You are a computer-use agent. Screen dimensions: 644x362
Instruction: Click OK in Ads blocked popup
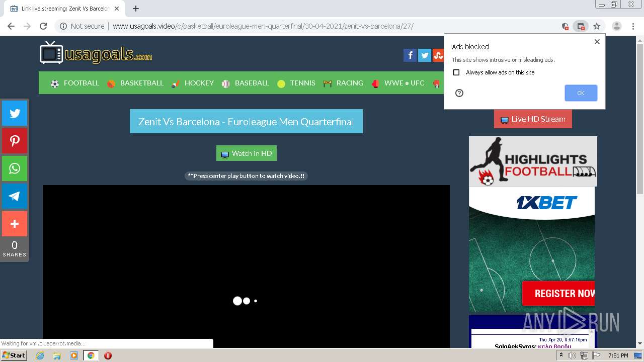coord(581,93)
